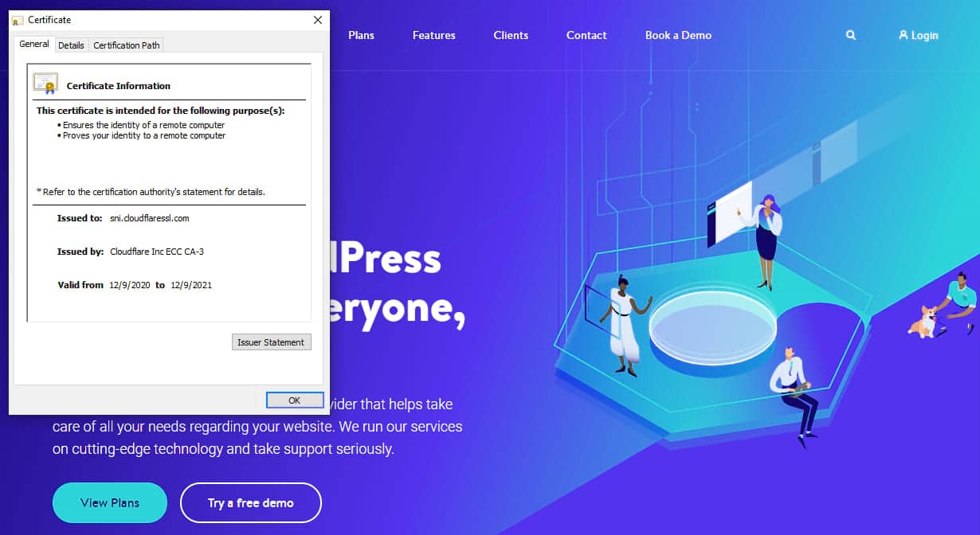
Task: Click the Issuer Statement button
Action: [x=271, y=342]
